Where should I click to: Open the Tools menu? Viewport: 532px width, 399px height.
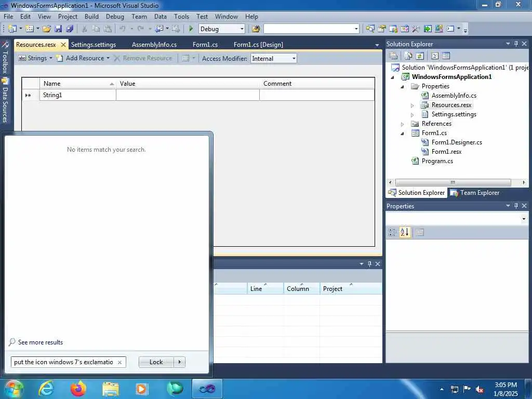click(x=181, y=16)
